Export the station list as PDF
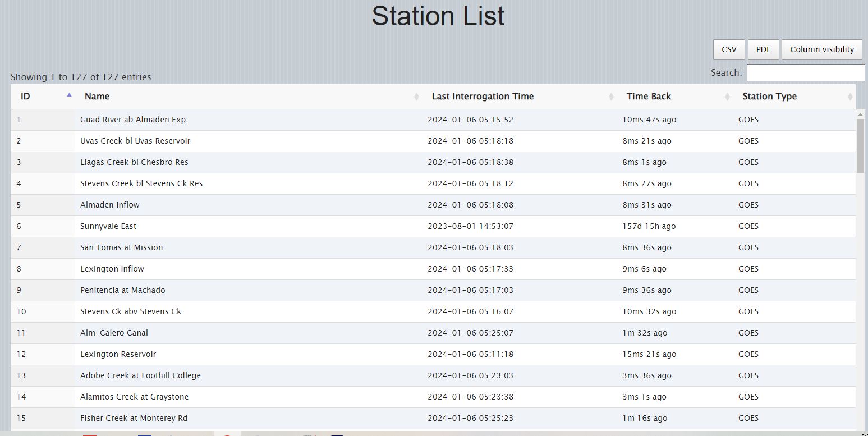868x436 pixels. 763,49
